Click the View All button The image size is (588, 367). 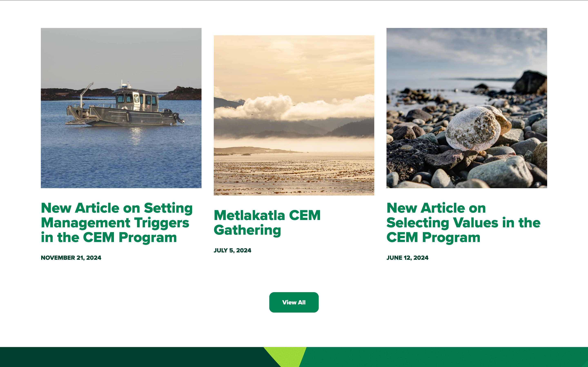tap(294, 302)
